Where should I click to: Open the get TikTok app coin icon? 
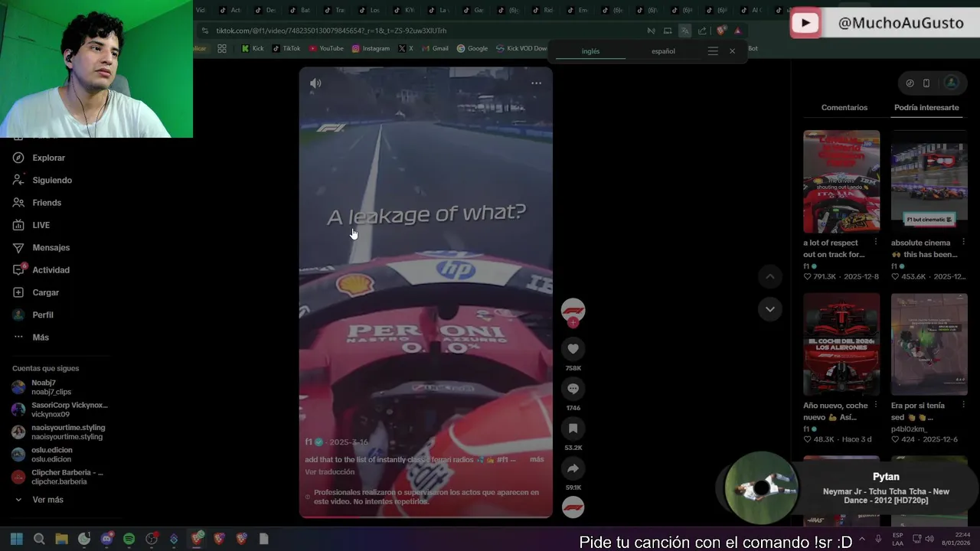(910, 83)
